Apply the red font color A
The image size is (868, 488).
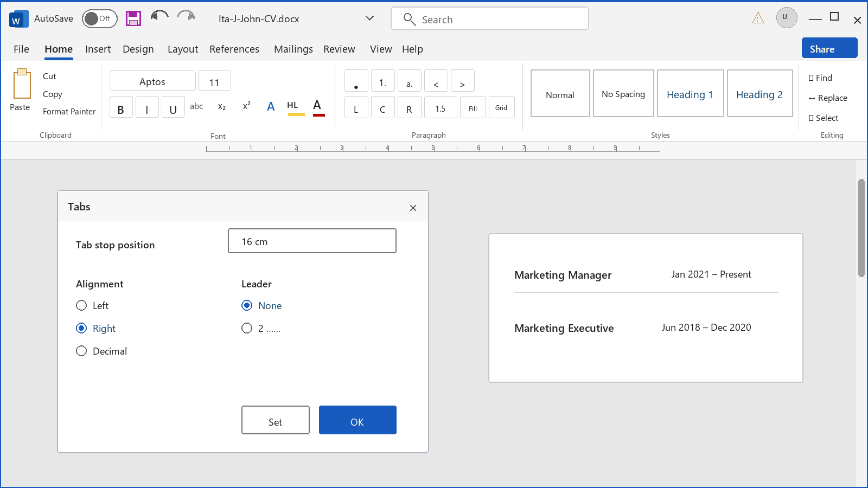point(318,107)
